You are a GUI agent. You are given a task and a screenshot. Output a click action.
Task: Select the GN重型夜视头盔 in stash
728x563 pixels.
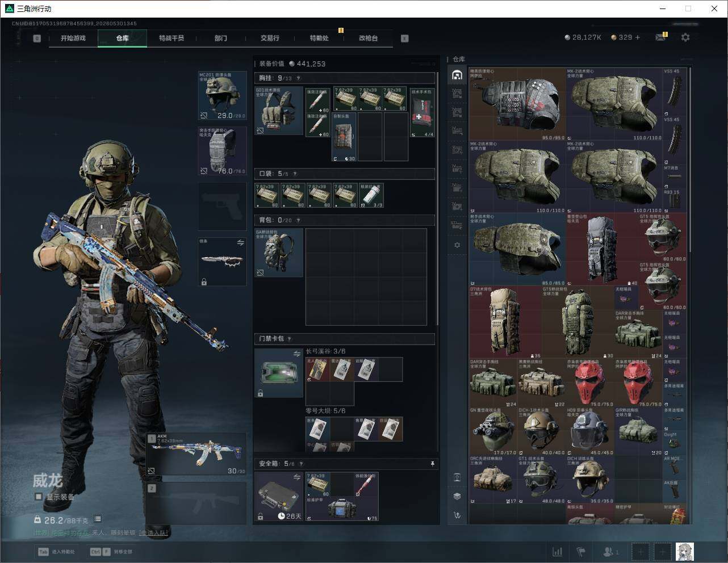pos(493,431)
